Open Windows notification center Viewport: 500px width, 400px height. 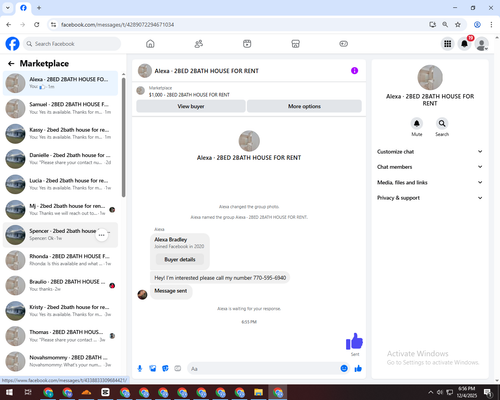tap(489, 392)
